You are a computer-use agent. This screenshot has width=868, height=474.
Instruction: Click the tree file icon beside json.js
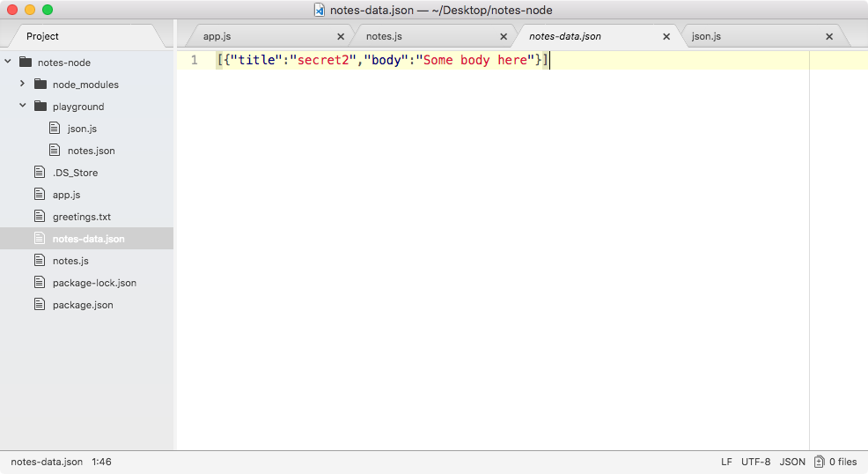(x=55, y=128)
